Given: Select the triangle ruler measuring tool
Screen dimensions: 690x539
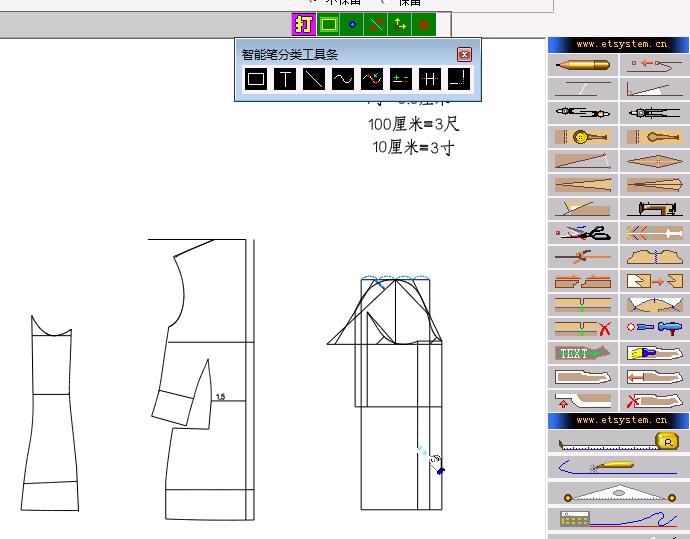Looking at the screenshot, I should coord(618,493).
